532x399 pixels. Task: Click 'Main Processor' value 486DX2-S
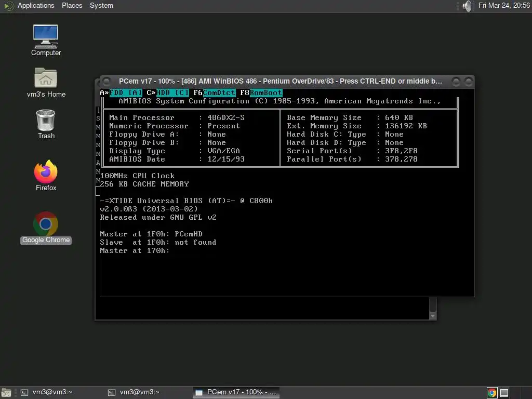[225, 117]
